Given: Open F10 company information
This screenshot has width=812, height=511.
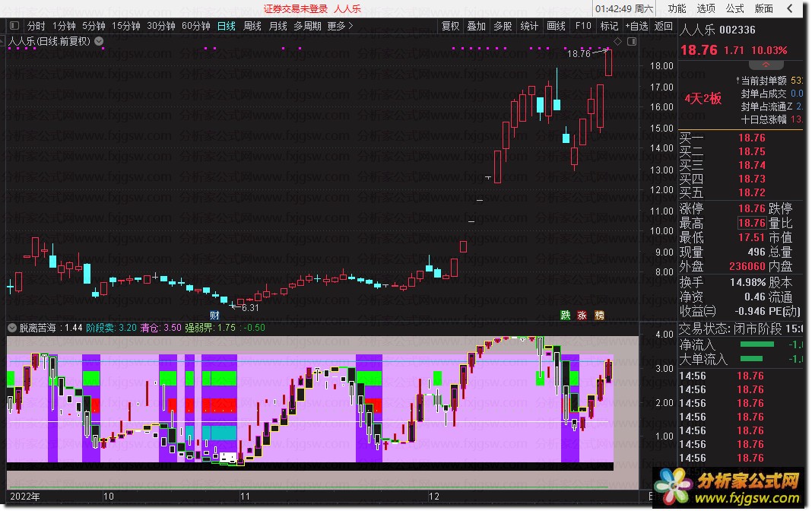Looking at the screenshot, I should click(x=583, y=25).
